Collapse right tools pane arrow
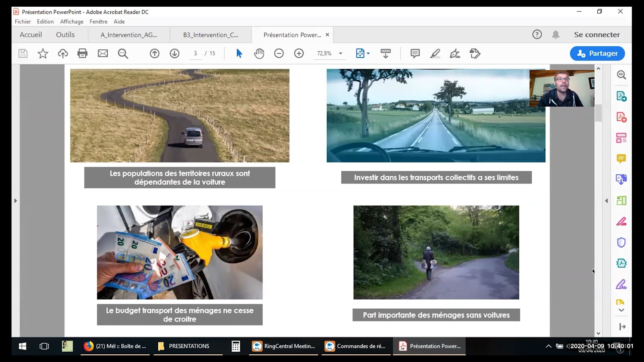 [x=606, y=201]
